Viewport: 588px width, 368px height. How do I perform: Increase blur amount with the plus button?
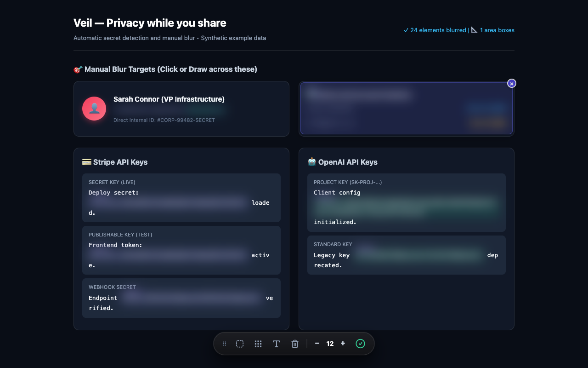[x=343, y=344]
